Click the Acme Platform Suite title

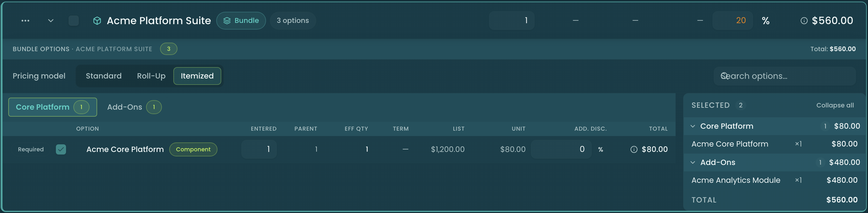click(159, 21)
